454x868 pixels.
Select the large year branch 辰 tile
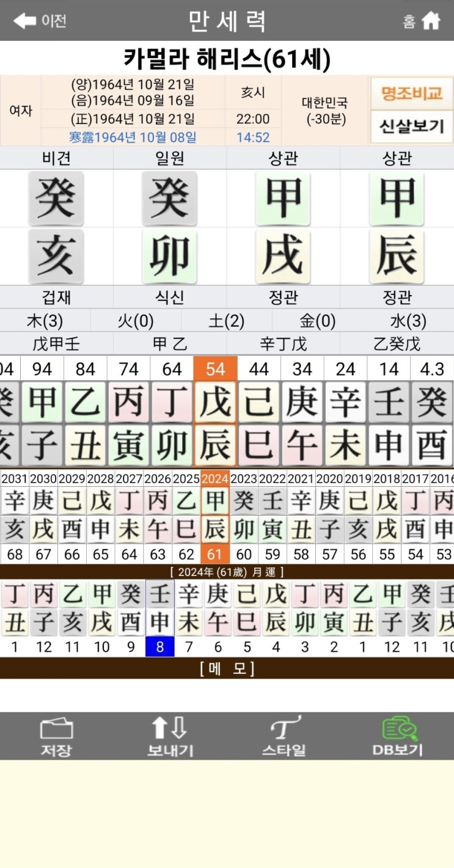(397, 257)
